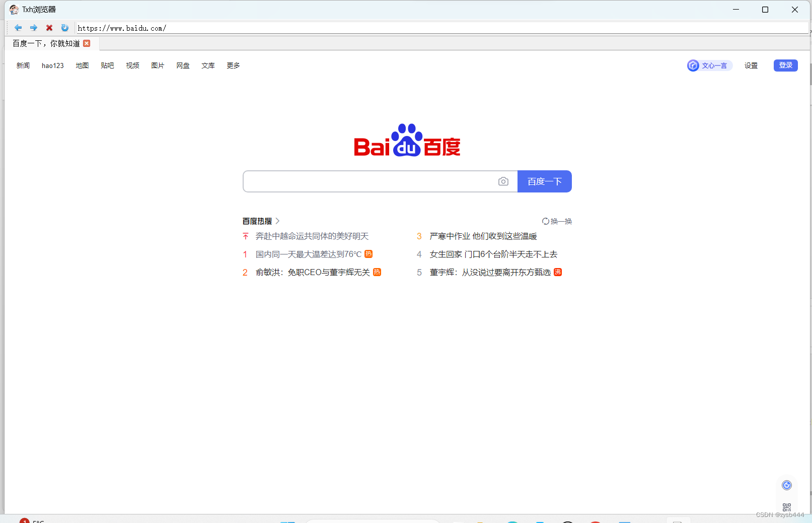Refresh hot searches with 换一换
The height and width of the screenshot is (523, 812).
(557, 221)
